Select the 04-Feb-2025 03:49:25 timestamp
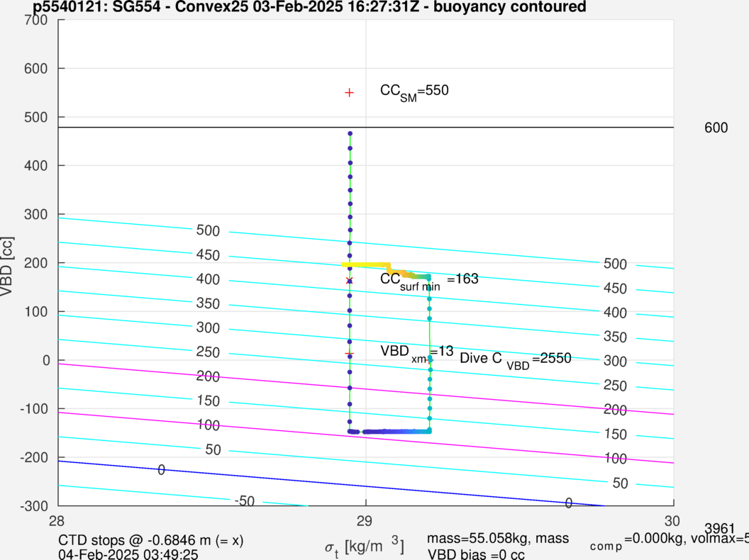Screen dimensions: 749x560 128,554
